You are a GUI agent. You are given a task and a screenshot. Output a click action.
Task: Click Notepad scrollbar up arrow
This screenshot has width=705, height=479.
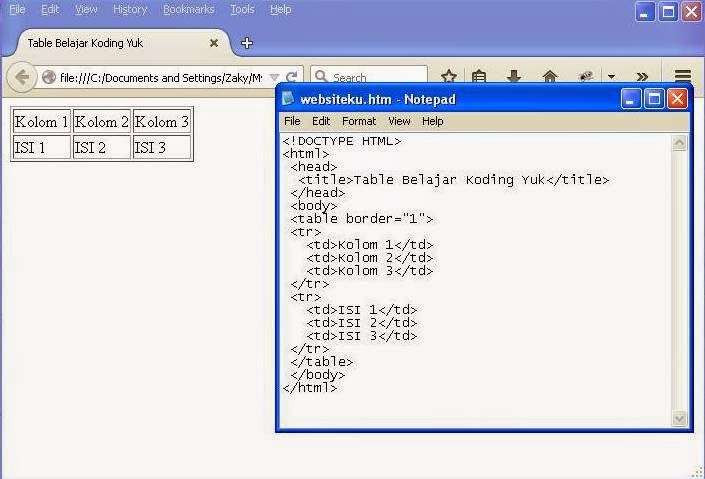pos(679,143)
